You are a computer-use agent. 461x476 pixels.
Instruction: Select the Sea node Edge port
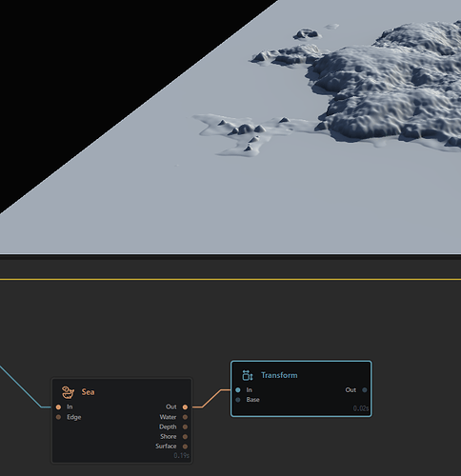[x=58, y=417]
